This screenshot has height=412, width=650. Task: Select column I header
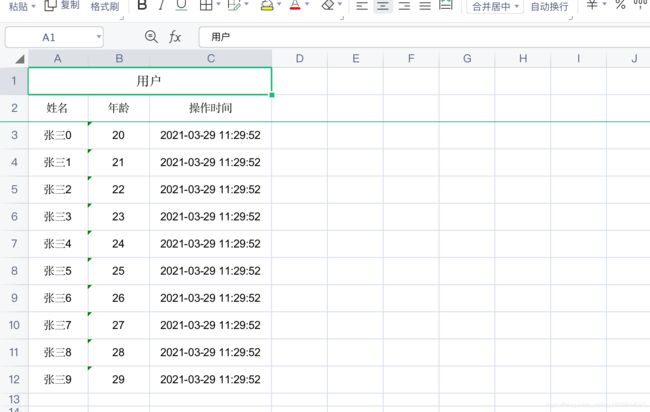click(579, 58)
